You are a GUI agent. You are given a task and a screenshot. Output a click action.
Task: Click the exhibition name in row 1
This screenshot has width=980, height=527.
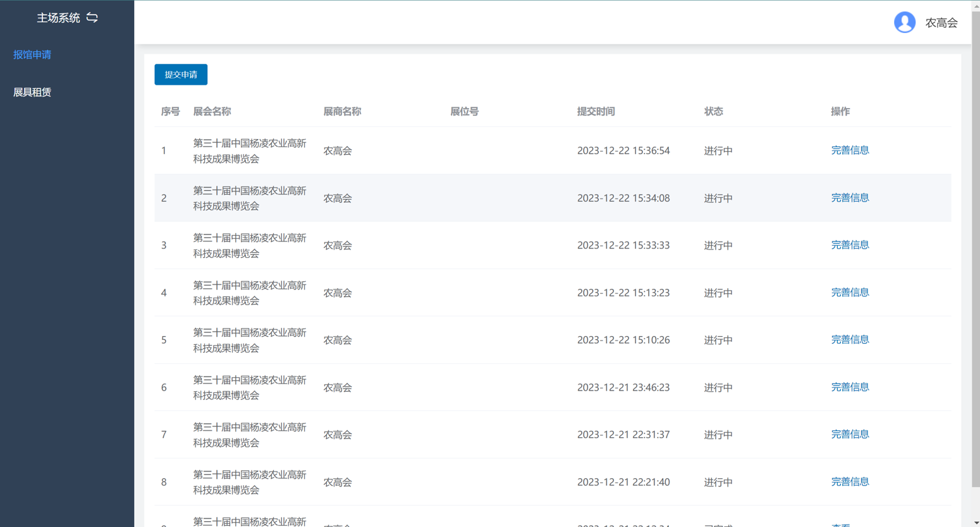tap(250, 151)
